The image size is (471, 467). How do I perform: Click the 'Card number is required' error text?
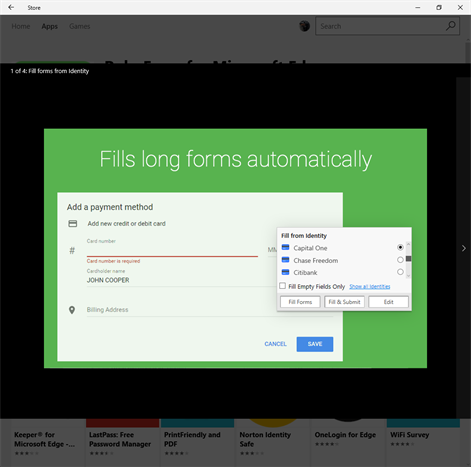click(113, 261)
